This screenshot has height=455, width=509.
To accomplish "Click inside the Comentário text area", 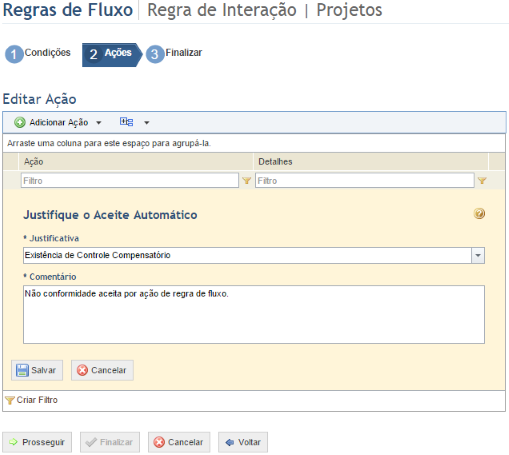I will tap(254, 314).
